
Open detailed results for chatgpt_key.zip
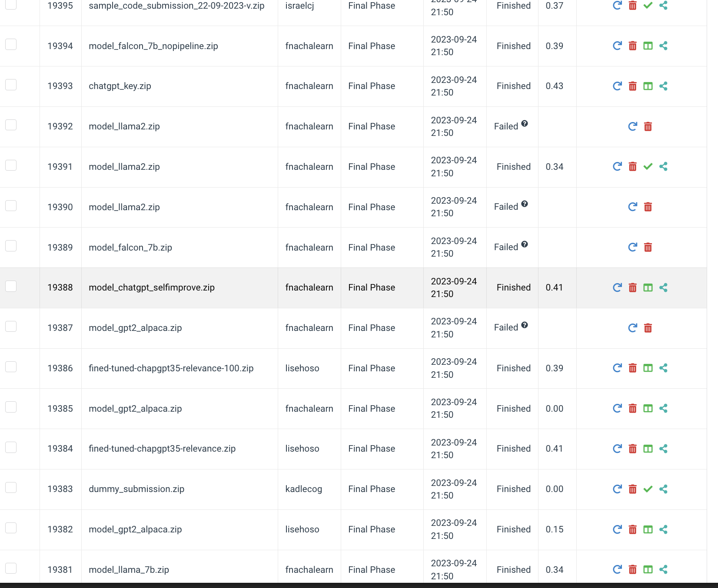tap(648, 86)
